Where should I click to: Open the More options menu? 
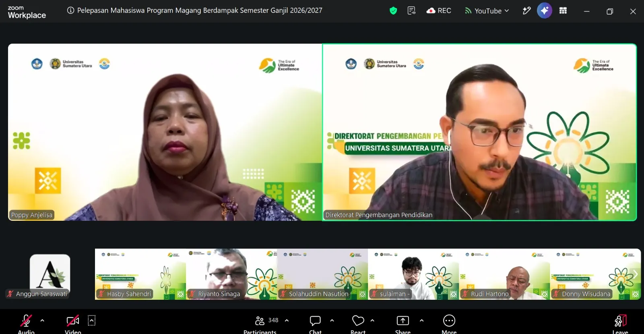[449, 324]
